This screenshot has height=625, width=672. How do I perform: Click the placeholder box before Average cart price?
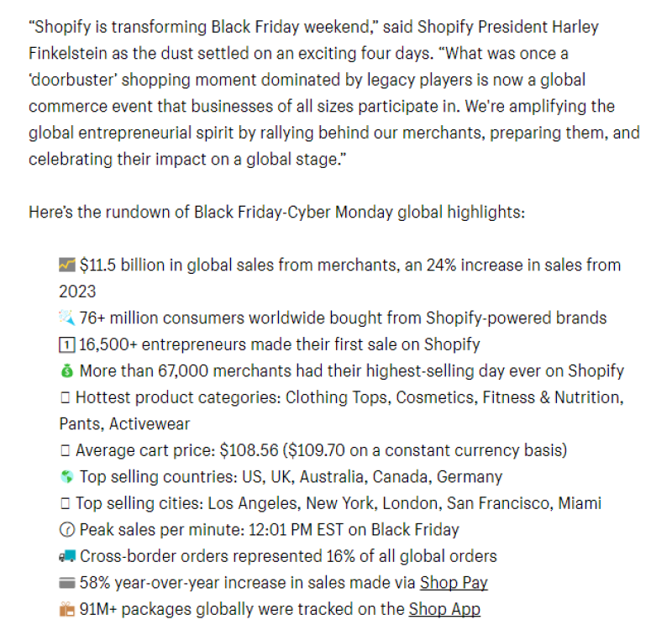tap(65, 451)
